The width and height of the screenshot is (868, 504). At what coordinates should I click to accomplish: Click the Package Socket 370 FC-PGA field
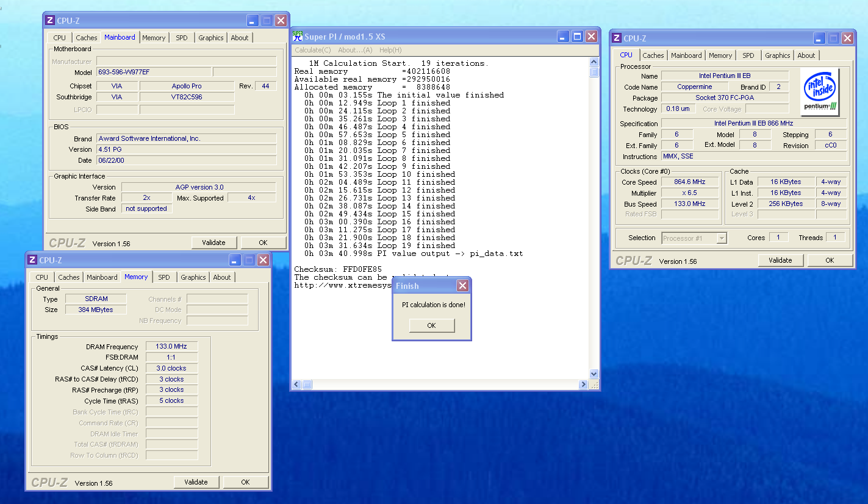click(725, 98)
